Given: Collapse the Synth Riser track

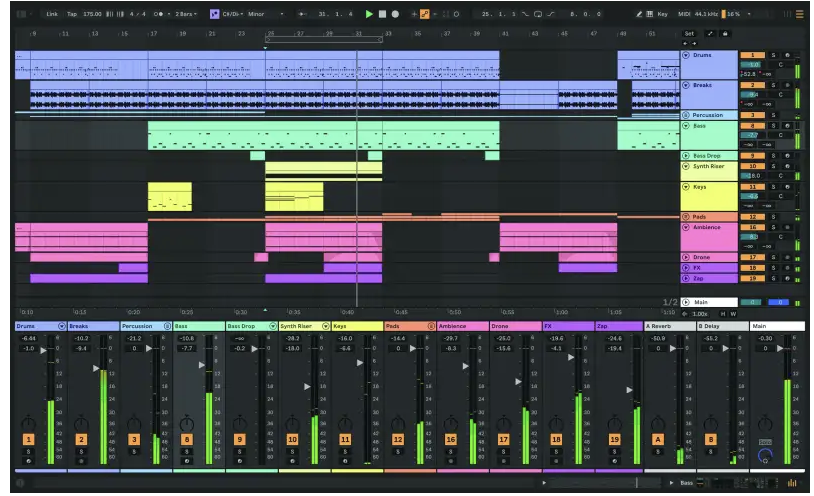Looking at the screenshot, I should tap(686, 166).
